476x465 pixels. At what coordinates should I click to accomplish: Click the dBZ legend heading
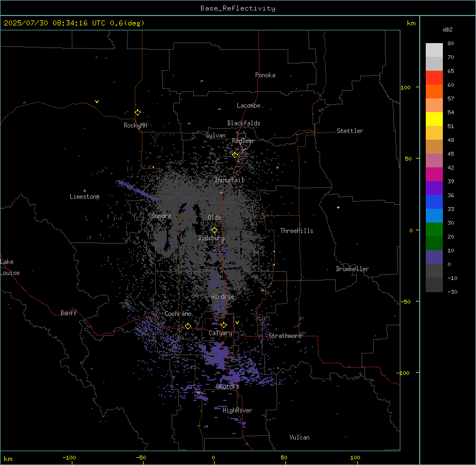click(x=447, y=29)
